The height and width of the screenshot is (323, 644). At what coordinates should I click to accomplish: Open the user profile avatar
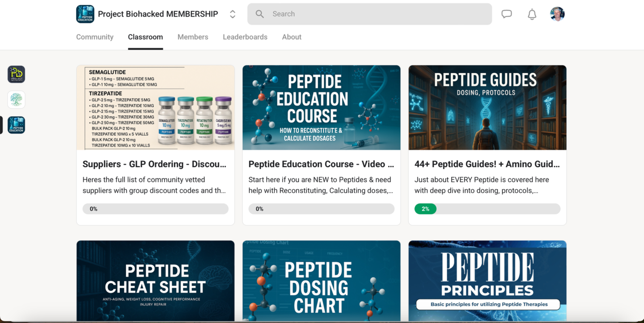point(557,14)
